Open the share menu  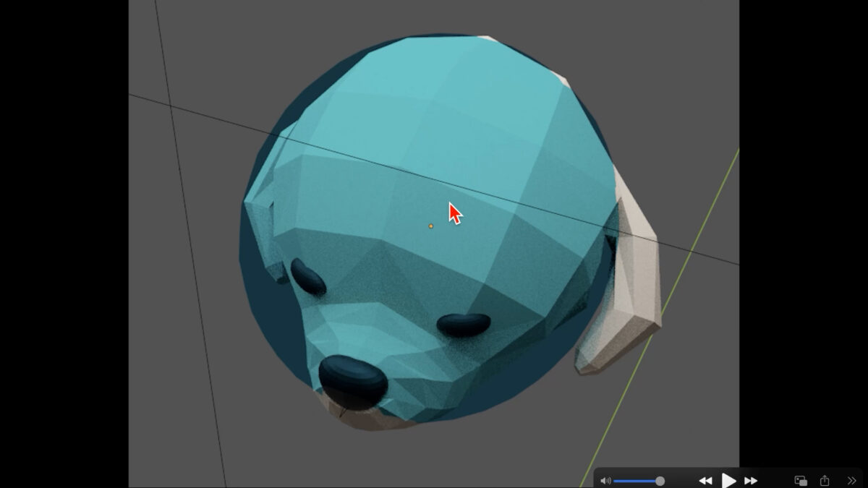[825, 481]
